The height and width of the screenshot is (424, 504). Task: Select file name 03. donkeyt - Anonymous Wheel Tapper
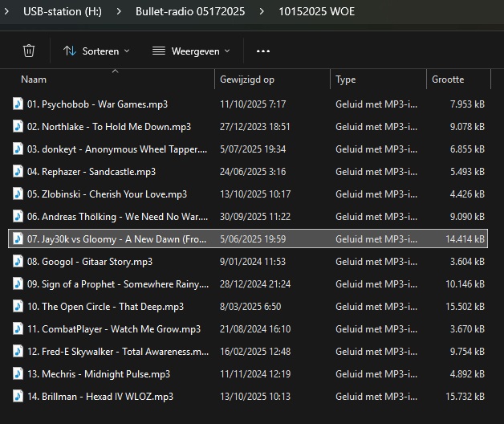(117, 149)
